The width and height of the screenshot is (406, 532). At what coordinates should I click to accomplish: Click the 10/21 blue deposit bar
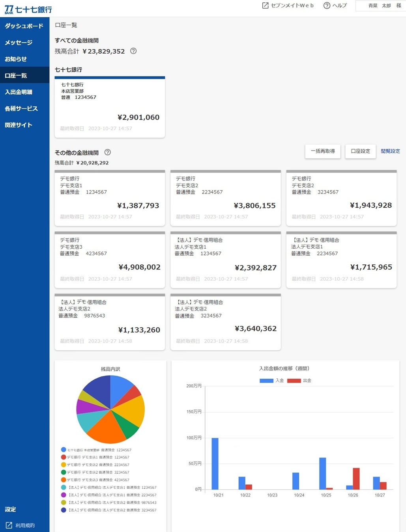point(215,463)
